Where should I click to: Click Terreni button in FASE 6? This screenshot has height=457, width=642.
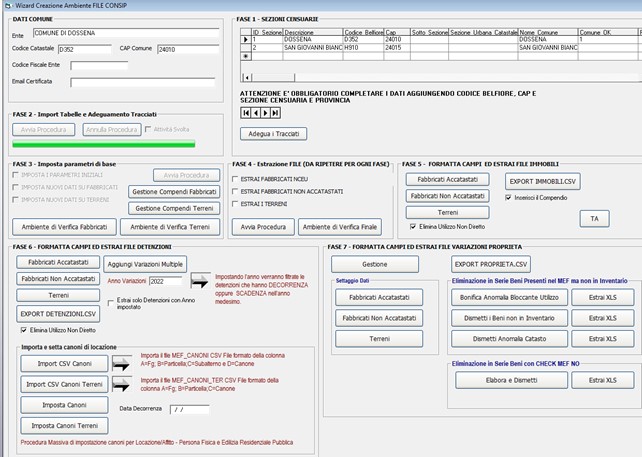click(58, 295)
